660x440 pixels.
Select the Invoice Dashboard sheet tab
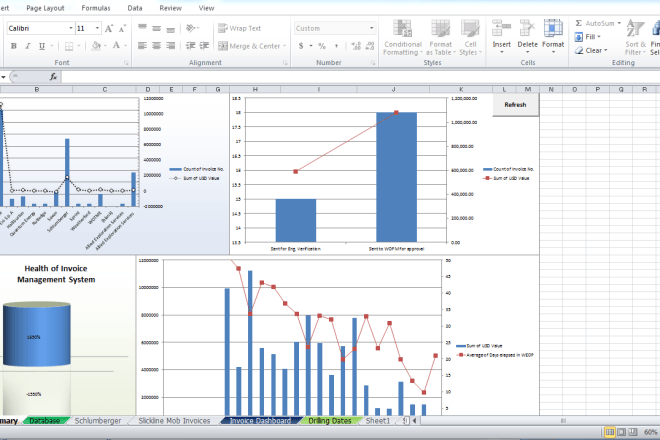260,421
